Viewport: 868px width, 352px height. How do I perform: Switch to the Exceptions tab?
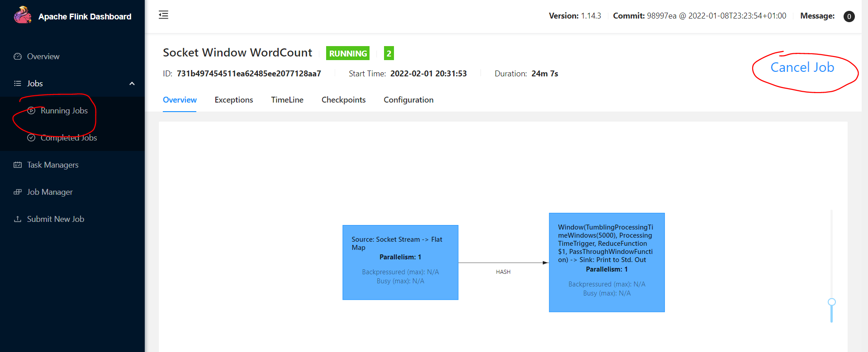[x=234, y=100]
